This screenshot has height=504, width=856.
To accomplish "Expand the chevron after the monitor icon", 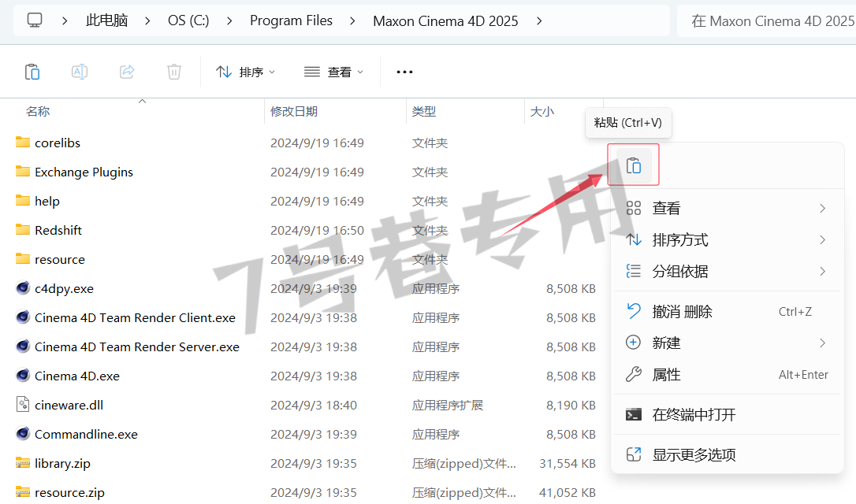I will [x=65, y=20].
